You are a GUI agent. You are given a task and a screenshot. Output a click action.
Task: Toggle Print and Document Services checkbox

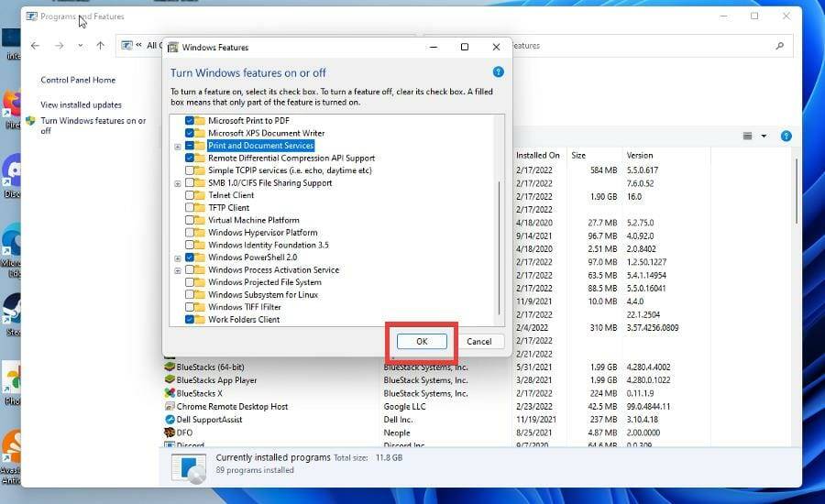(x=190, y=145)
